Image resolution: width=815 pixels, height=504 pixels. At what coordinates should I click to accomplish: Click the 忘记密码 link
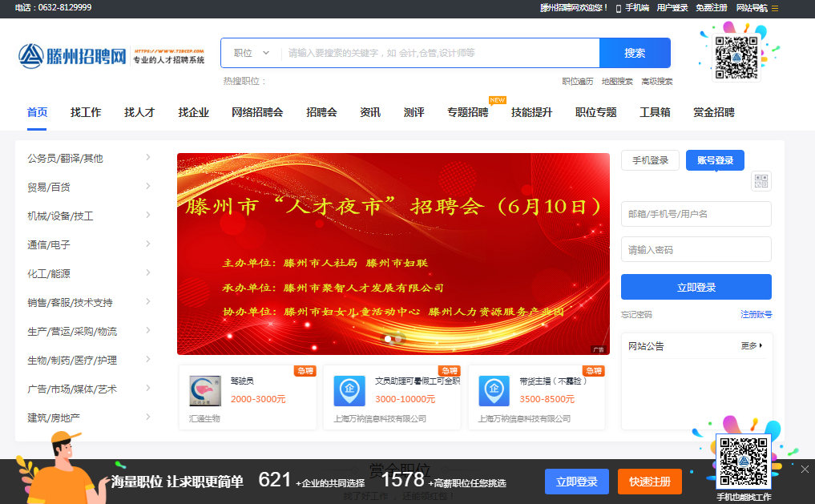[x=637, y=314]
